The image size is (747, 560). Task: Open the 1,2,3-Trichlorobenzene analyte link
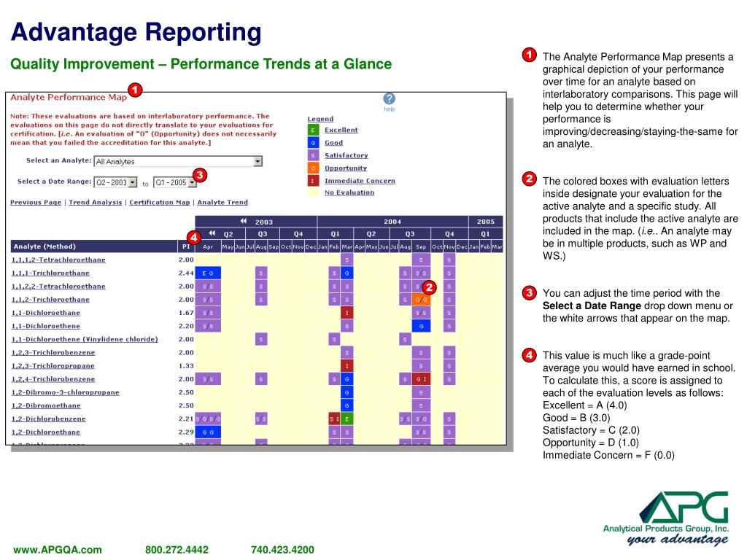click(53, 353)
